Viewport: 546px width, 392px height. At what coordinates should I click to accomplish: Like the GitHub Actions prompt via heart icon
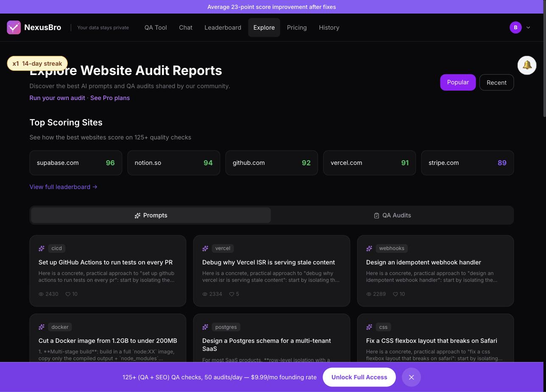click(x=68, y=294)
